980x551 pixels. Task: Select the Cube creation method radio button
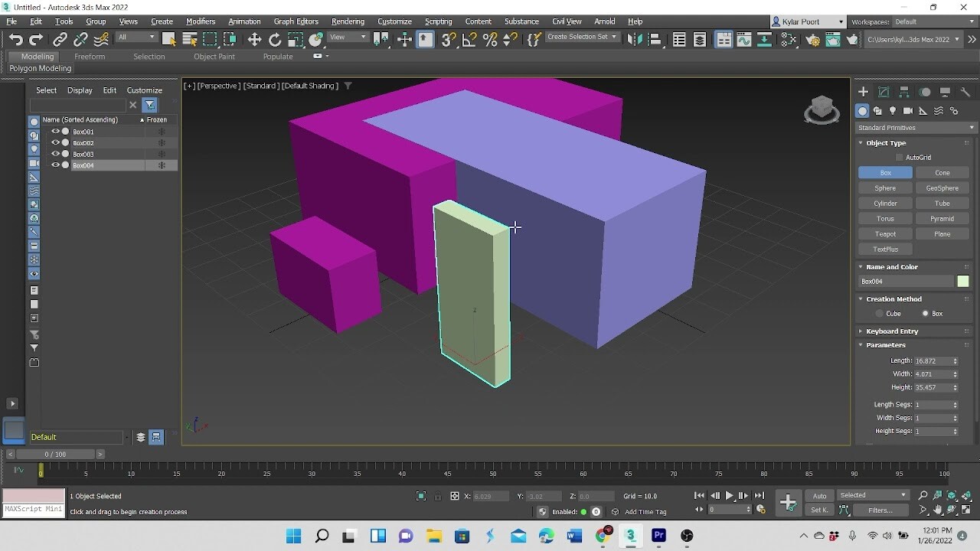[x=880, y=314]
